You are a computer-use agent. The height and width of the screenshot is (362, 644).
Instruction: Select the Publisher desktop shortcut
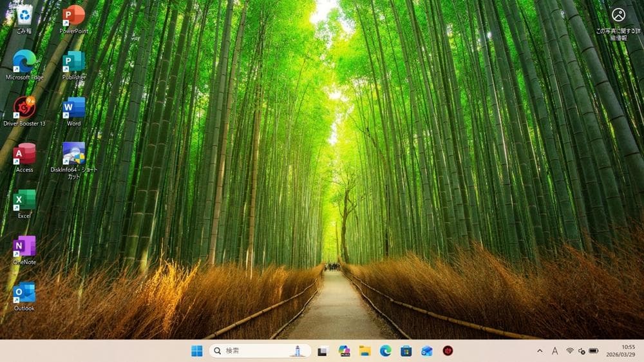(73, 65)
